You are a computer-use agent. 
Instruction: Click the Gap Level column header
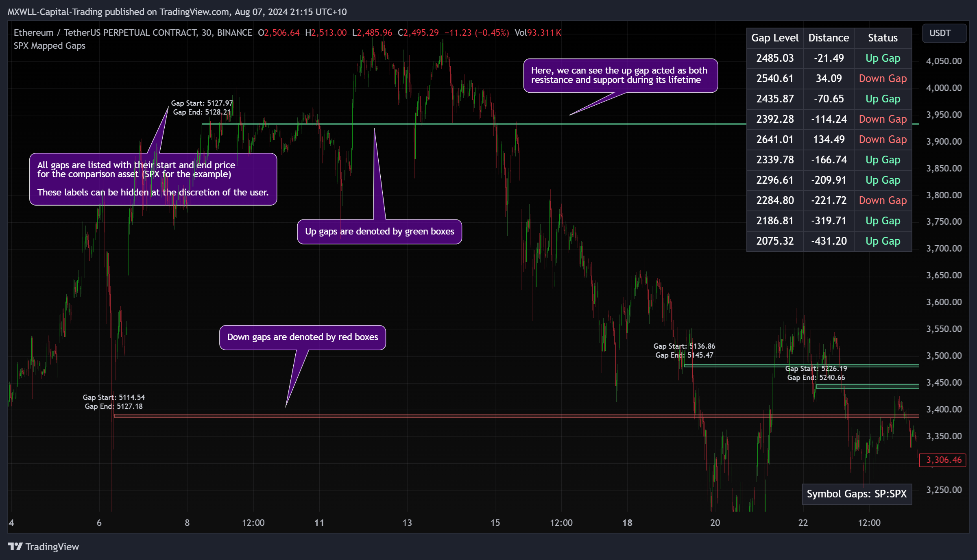tap(775, 38)
